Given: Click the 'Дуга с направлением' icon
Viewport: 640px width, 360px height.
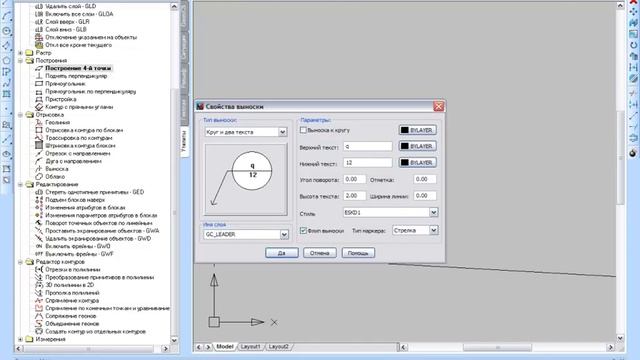Looking at the screenshot, I should [39, 161].
